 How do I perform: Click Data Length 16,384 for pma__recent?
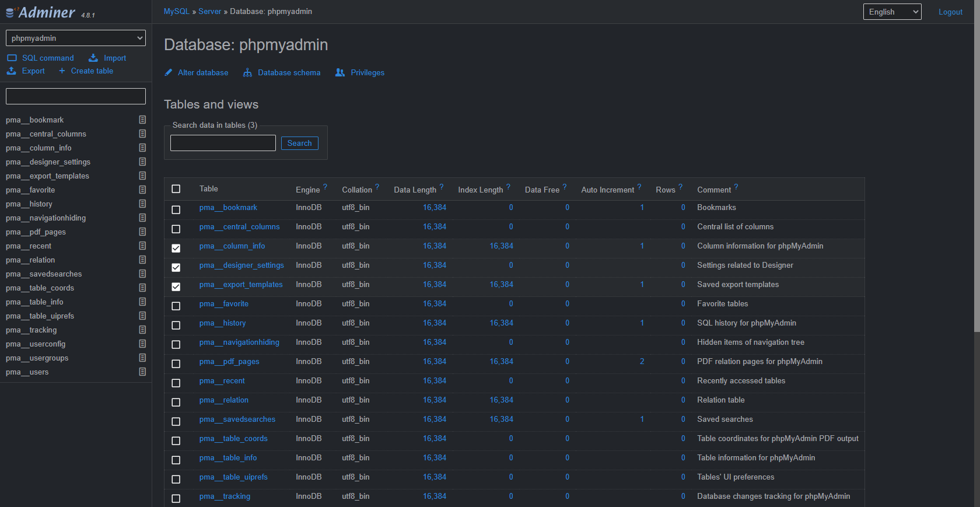[x=435, y=380]
